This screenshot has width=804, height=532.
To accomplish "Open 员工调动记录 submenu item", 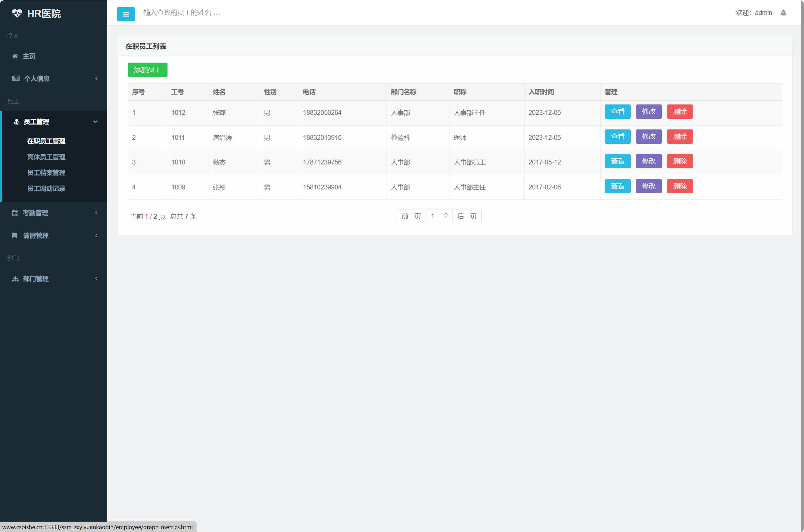I will click(46, 188).
